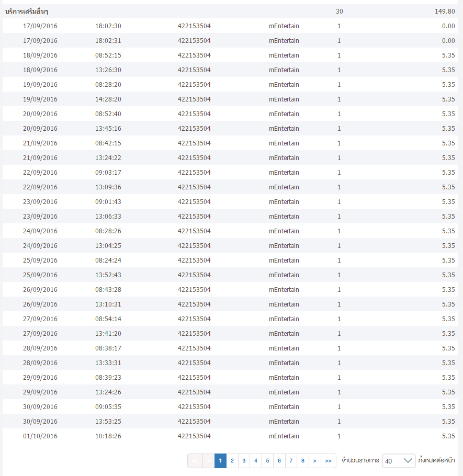This screenshot has width=463, height=476.
Task: Open page 4 in pagination
Action: tap(256, 461)
